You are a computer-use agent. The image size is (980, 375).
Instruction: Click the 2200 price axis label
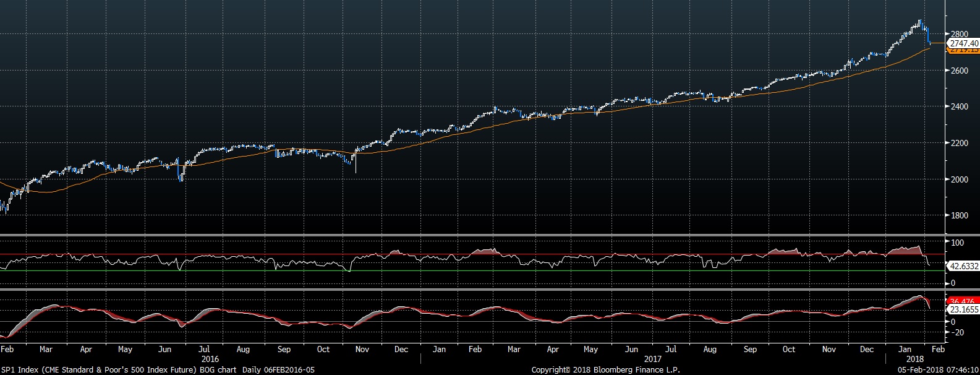click(960, 143)
